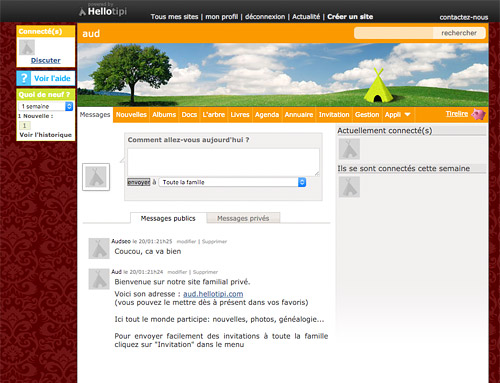Switch to Messages privés tab

pos(243,218)
